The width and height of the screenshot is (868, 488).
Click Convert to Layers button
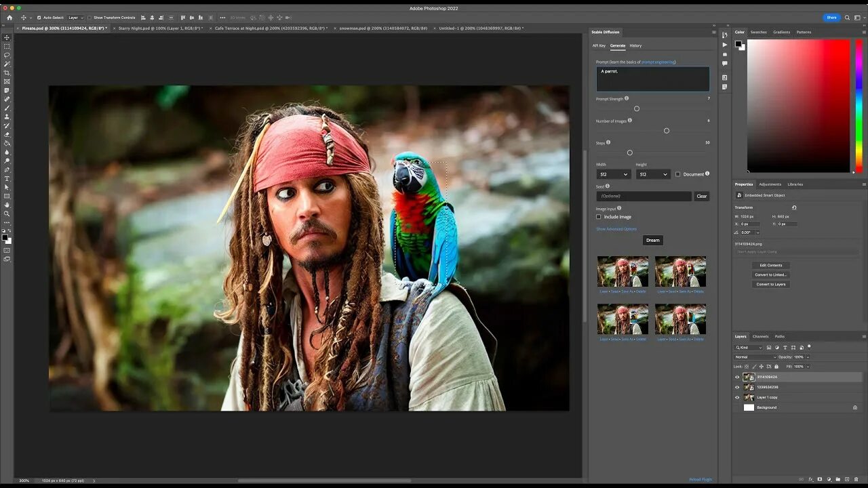pos(770,284)
